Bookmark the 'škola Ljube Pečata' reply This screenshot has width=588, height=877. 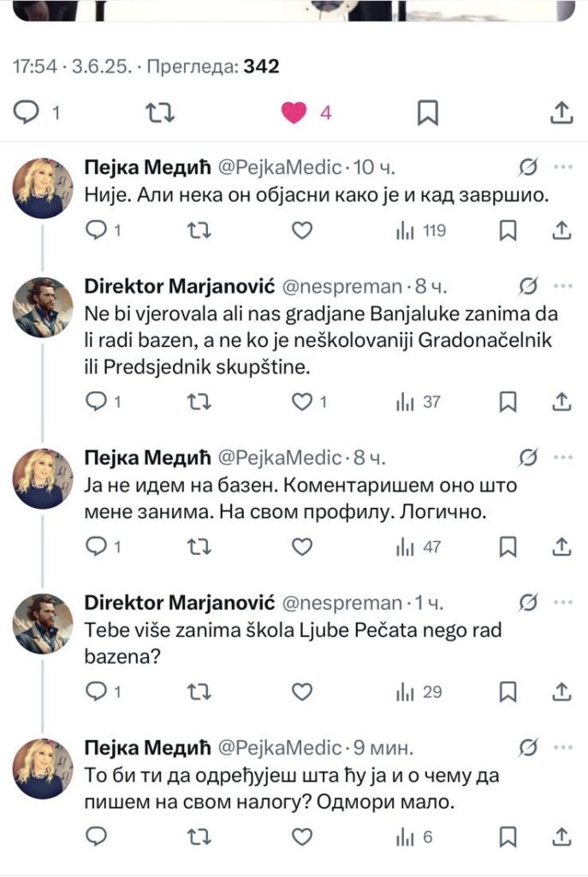click(507, 692)
